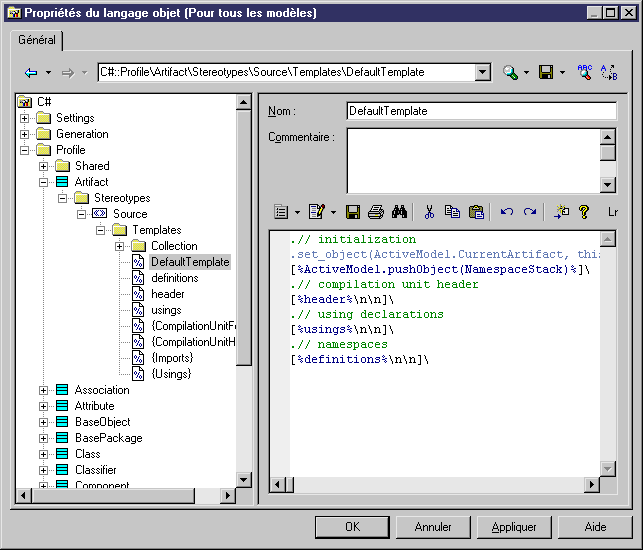Expand the Settings folder node
The image size is (643, 550).
click(x=25, y=118)
